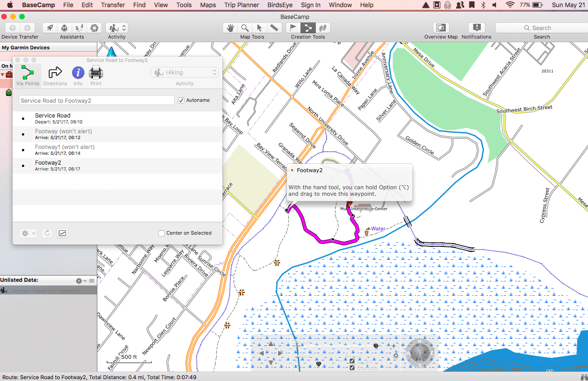Select the track footprints creation tool

(x=322, y=28)
